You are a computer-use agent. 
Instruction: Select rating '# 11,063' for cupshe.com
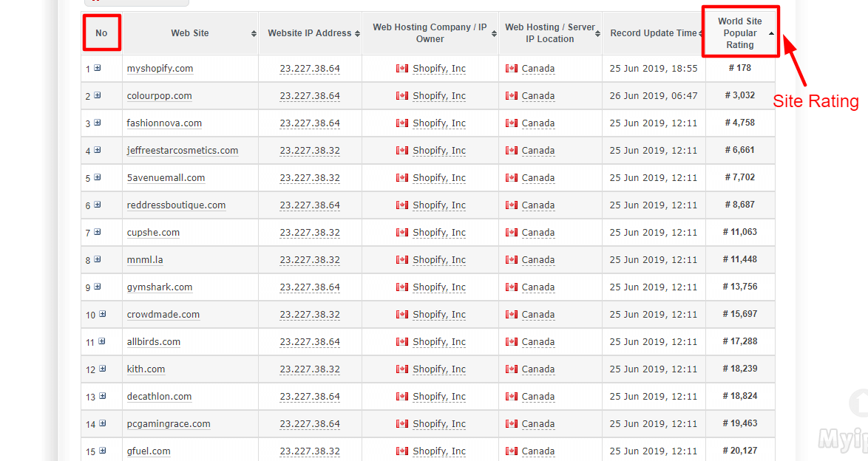[x=740, y=232]
